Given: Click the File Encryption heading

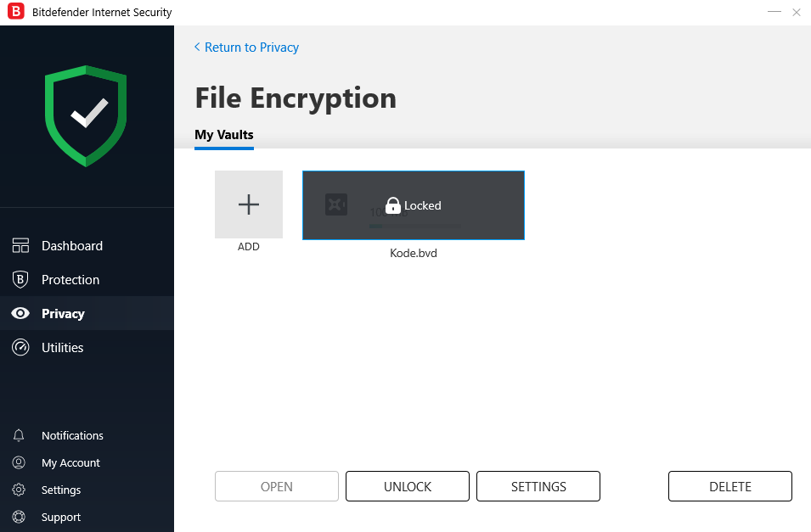Looking at the screenshot, I should click(296, 98).
